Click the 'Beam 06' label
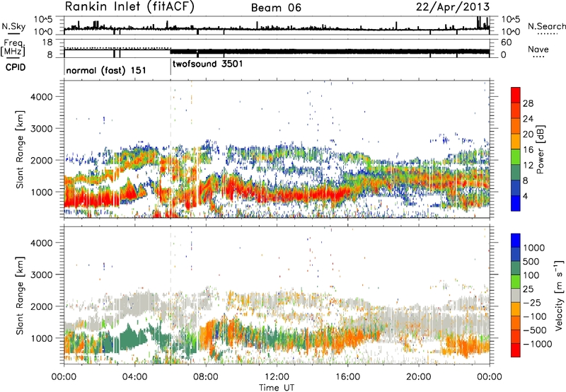This screenshot has height=392, width=566. coord(276,8)
